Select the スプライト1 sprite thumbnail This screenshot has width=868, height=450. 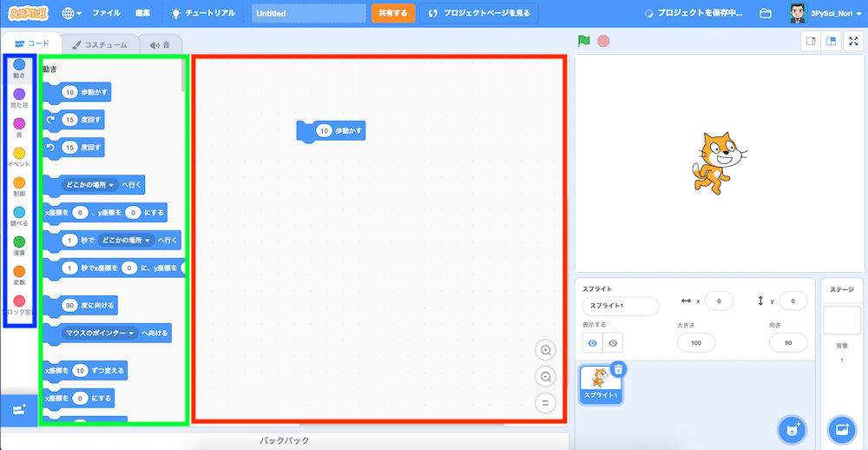pyautogui.click(x=601, y=383)
